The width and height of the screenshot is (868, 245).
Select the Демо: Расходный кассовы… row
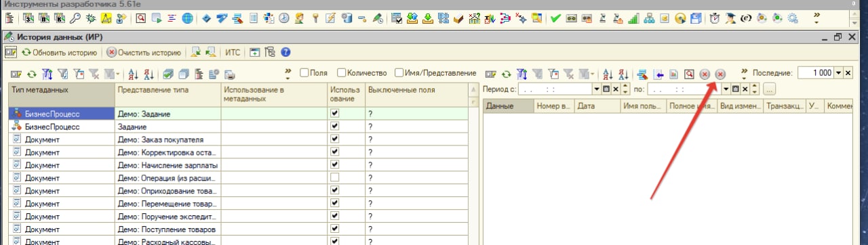click(238, 242)
